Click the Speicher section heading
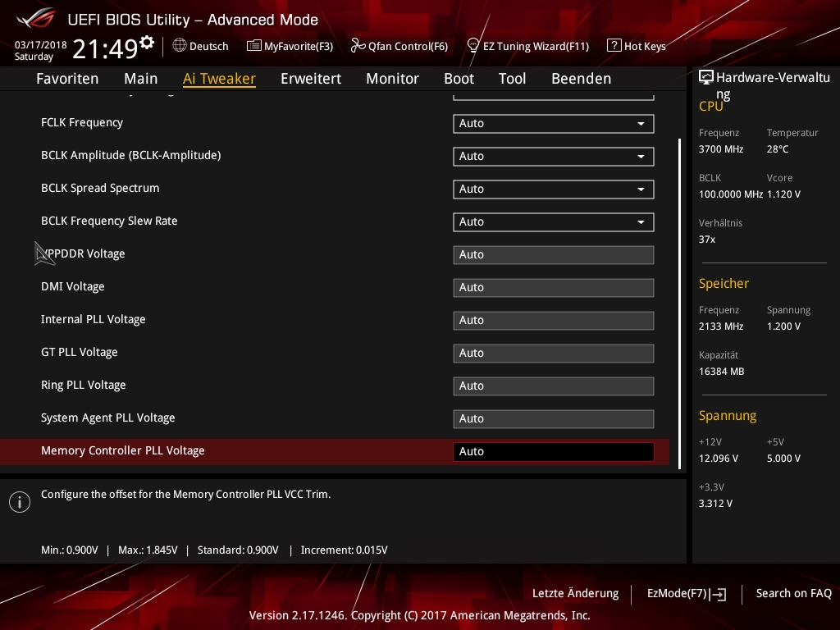Viewport: 840px width, 630px height. coord(724,283)
